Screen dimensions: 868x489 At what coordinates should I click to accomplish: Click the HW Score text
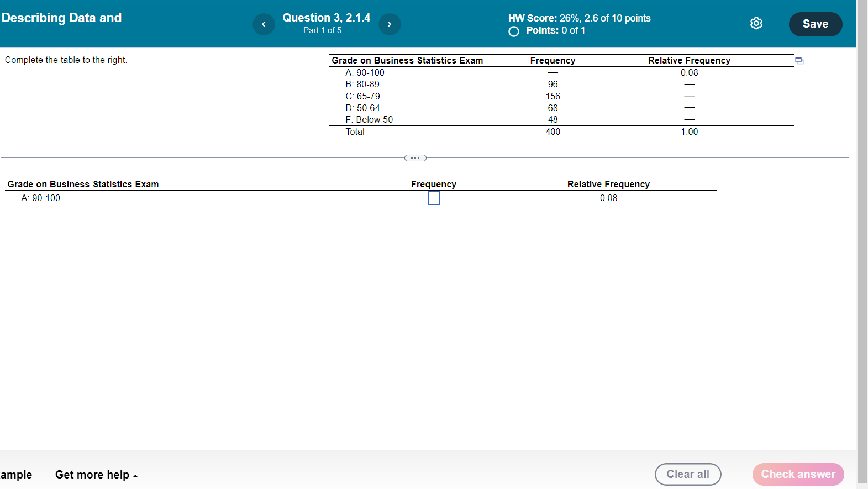580,18
